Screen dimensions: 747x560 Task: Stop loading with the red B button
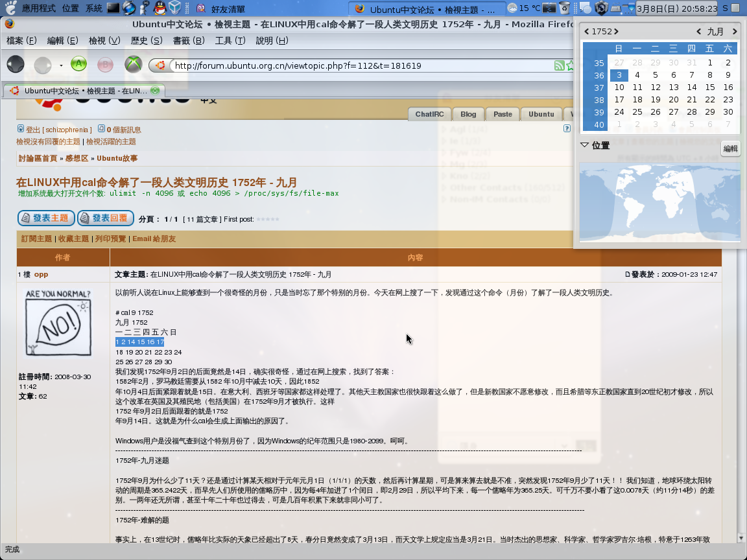pos(105,64)
